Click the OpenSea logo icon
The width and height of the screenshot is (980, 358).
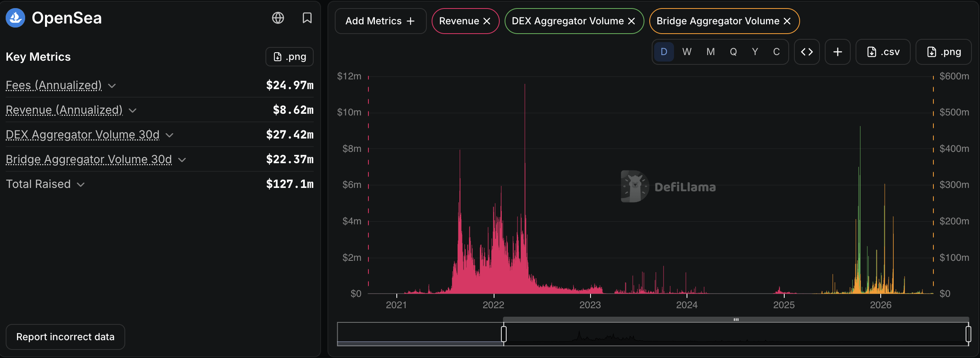[x=15, y=18]
